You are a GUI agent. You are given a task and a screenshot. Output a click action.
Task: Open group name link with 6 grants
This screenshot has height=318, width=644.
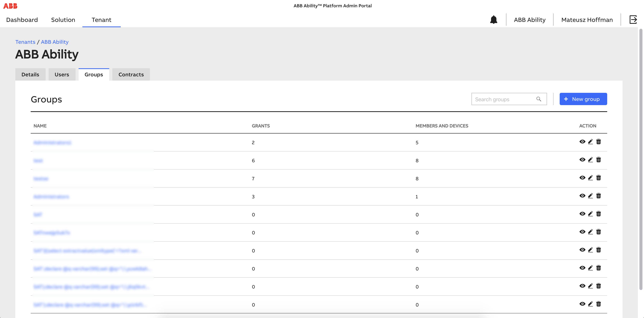click(38, 161)
